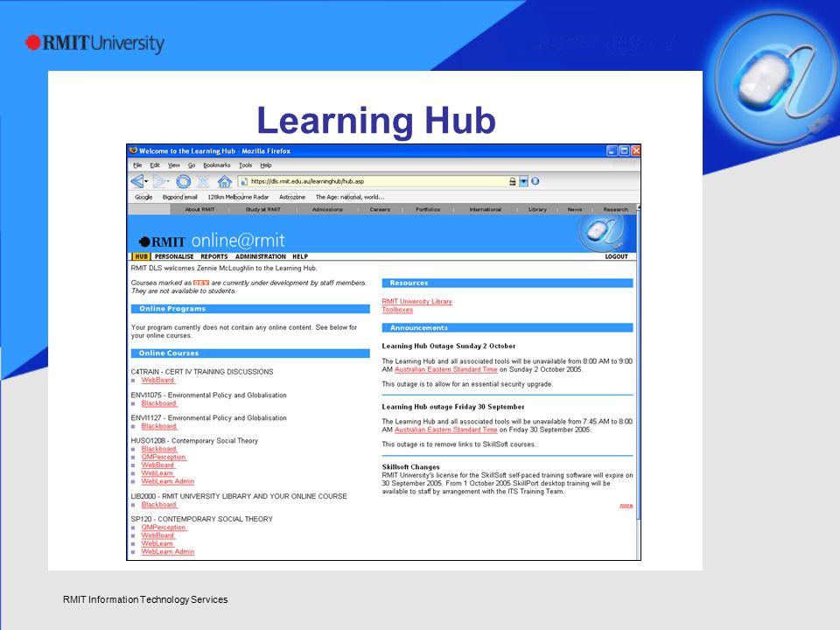This screenshot has height=630, width=840.
Task: Open the Bookmarks menu
Action: [216, 165]
